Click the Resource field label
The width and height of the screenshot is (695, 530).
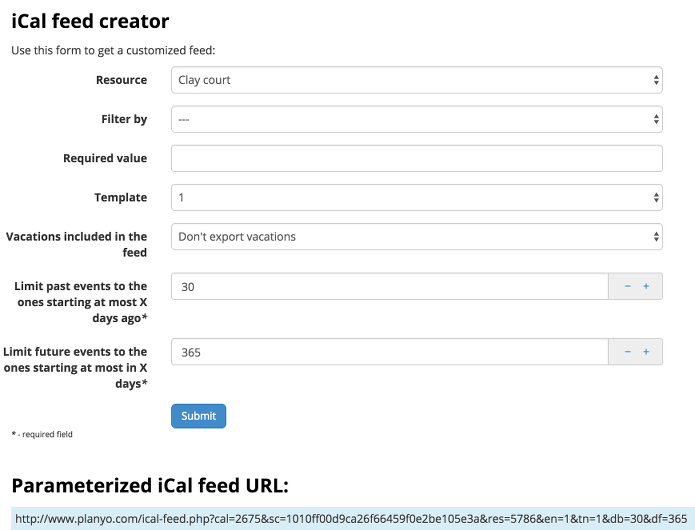(x=121, y=80)
